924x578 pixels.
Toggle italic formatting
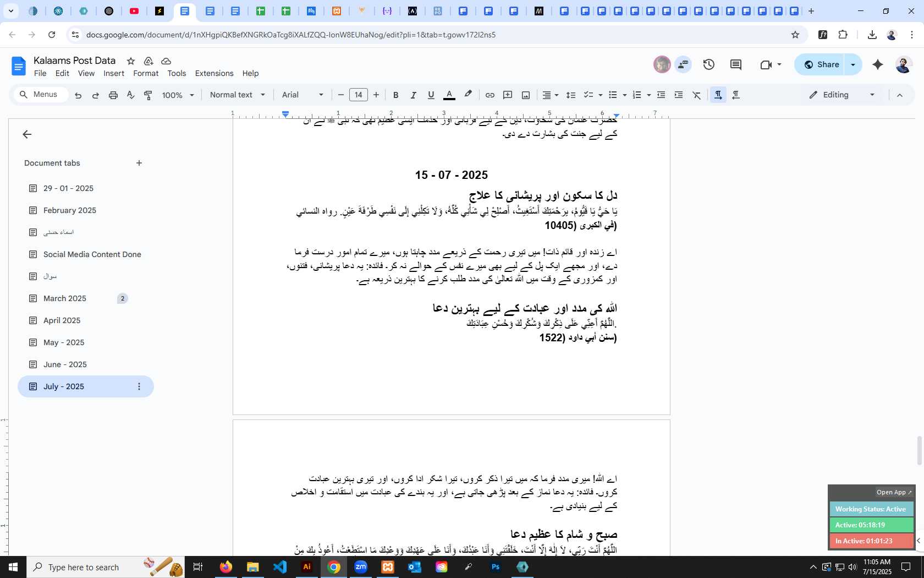click(413, 95)
